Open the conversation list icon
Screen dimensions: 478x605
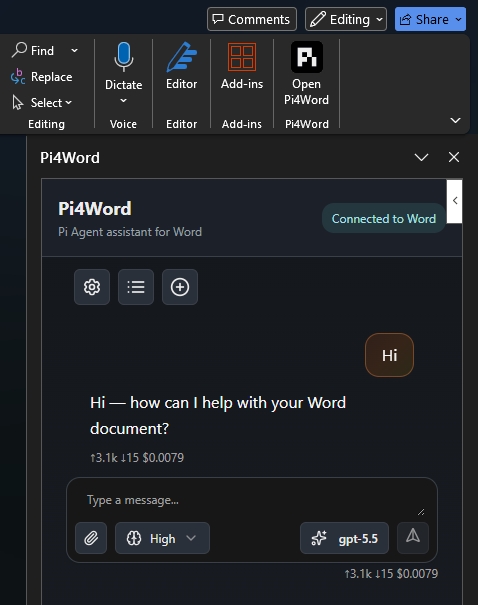[x=136, y=287]
